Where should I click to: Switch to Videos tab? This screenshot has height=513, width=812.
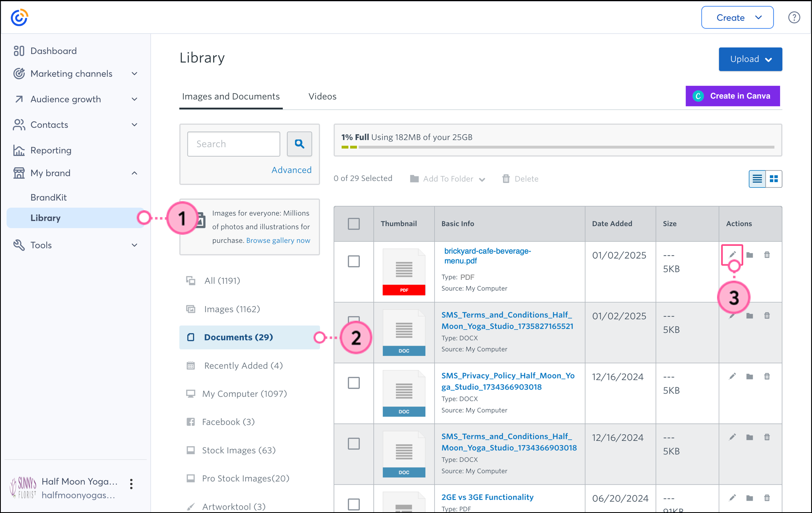point(323,97)
